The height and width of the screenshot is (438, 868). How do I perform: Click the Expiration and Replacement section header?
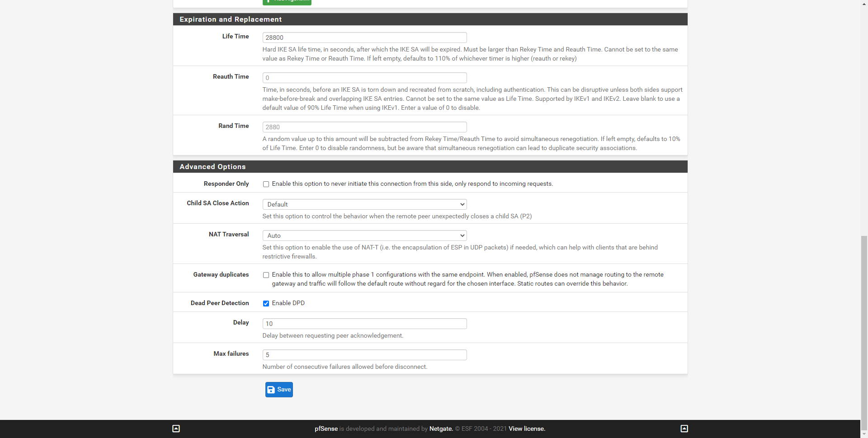(x=430, y=19)
